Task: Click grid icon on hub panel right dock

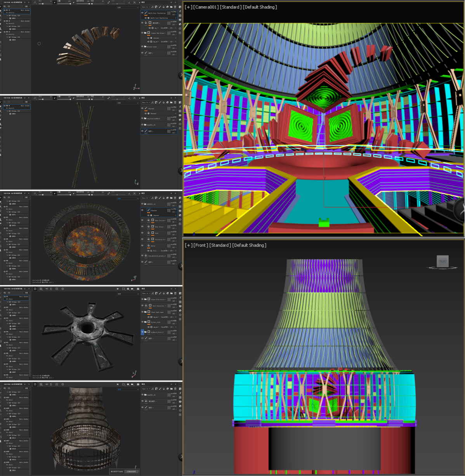Action: [180, 302]
